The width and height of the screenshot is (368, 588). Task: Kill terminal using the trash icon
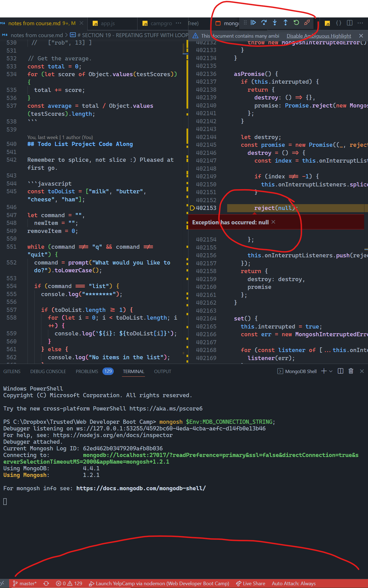click(x=351, y=371)
